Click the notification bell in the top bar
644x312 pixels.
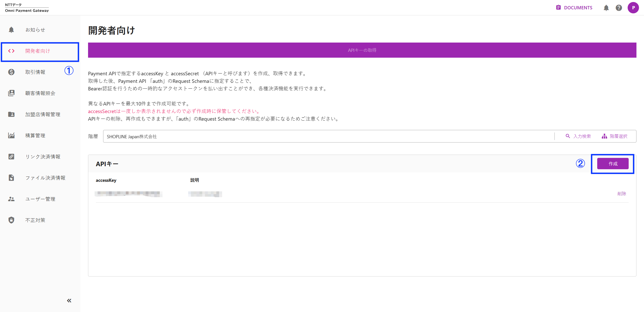click(x=606, y=8)
